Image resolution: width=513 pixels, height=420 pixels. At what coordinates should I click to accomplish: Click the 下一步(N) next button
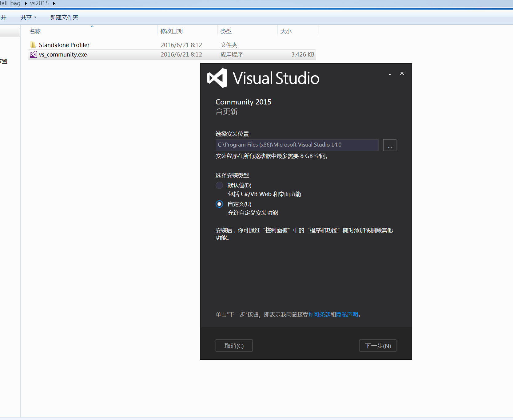378,346
